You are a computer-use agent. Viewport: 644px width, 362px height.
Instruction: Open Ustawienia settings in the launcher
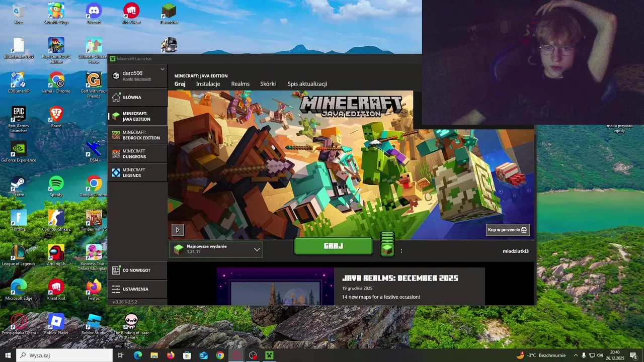(x=137, y=289)
